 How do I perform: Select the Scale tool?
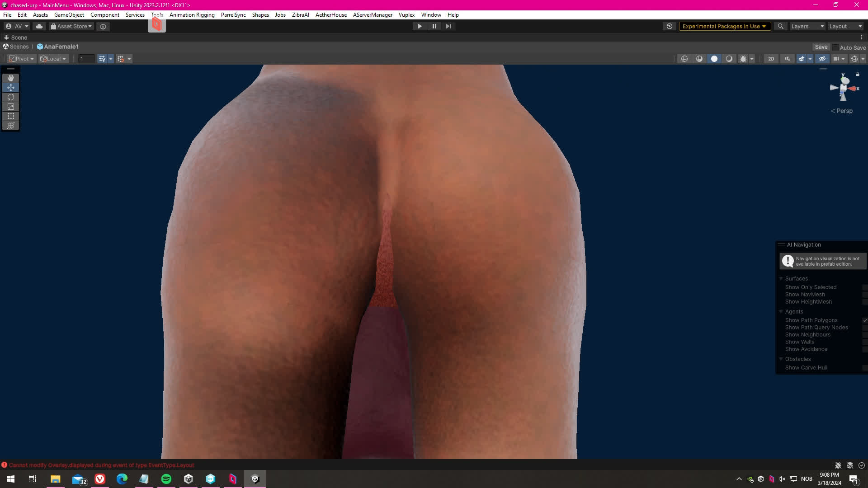[x=11, y=107]
